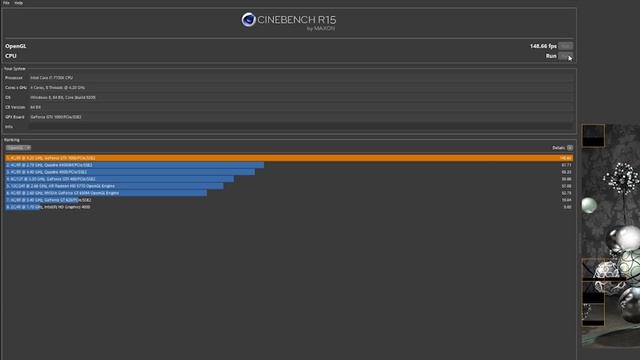Viewport: 640px width, 360px height.
Task: Click the GFX Board GeForce GTX value
Action: pos(56,117)
